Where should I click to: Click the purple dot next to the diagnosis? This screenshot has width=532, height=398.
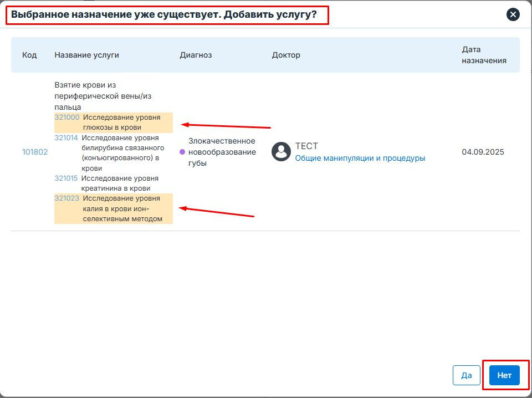click(x=182, y=152)
